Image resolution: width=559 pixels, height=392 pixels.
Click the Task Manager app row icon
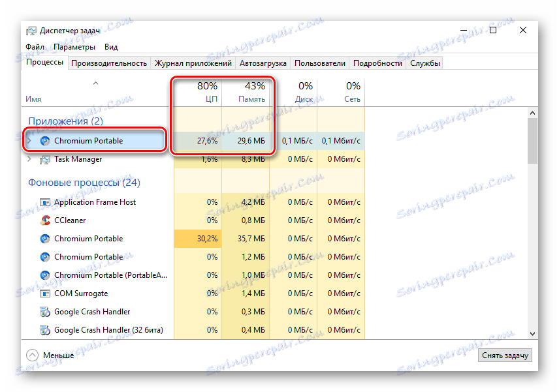(45, 160)
